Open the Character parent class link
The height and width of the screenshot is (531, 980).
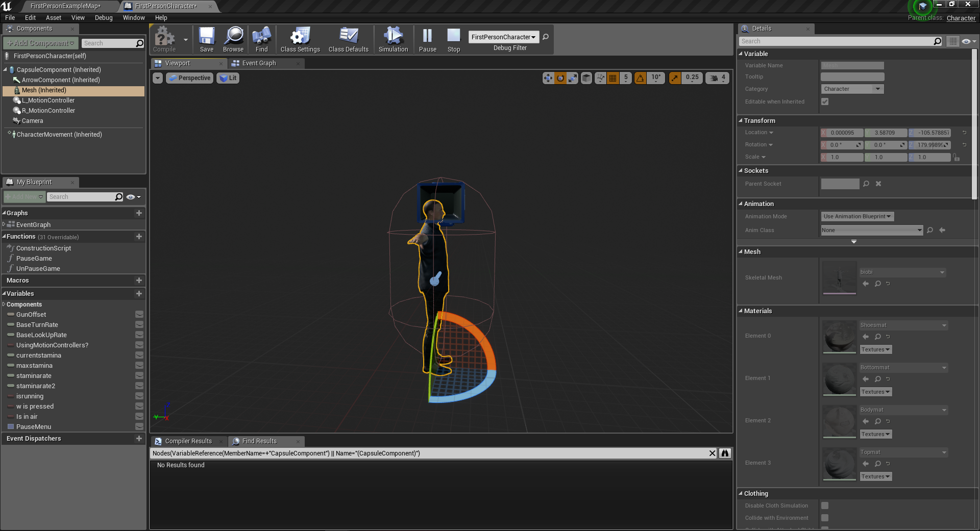(x=961, y=18)
